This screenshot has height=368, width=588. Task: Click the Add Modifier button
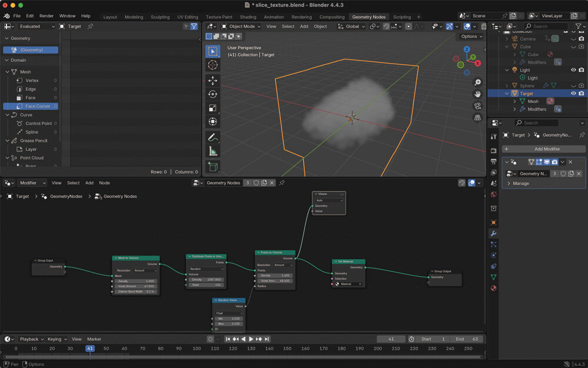(543, 149)
